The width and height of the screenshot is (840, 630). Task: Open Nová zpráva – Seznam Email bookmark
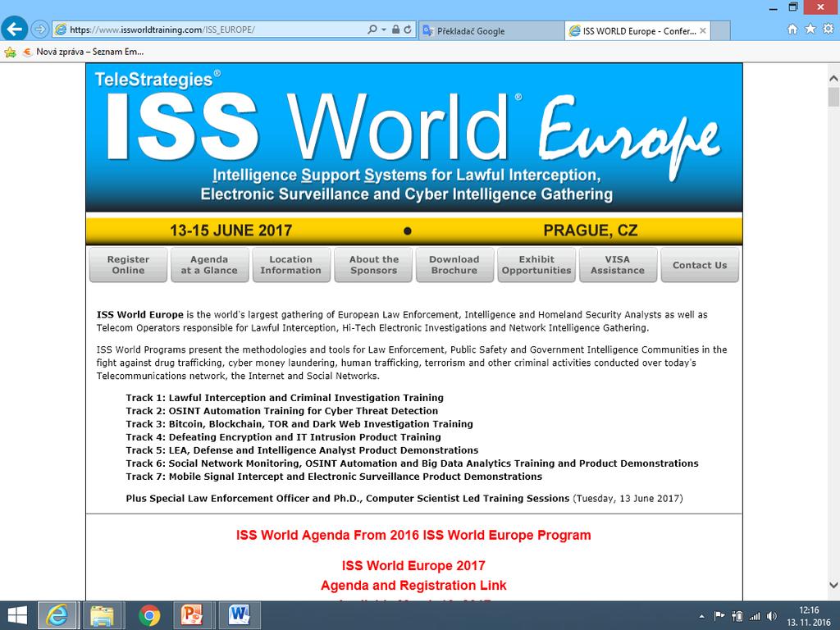(83, 52)
